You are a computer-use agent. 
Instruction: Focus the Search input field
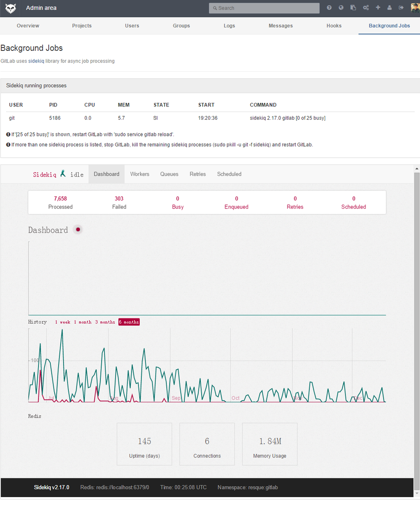[x=264, y=8]
